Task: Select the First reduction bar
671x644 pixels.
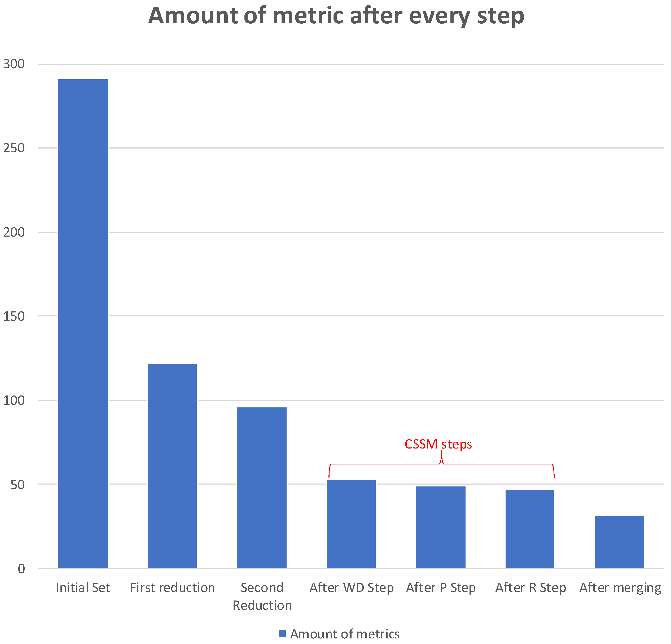Action: click(x=172, y=465)
